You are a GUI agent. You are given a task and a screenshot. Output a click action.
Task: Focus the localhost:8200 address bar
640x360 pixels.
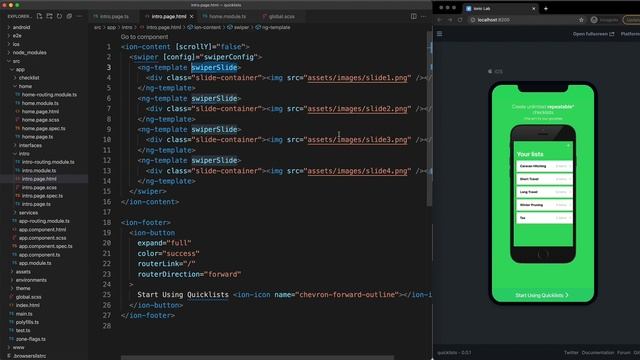[x=527, y=20]
